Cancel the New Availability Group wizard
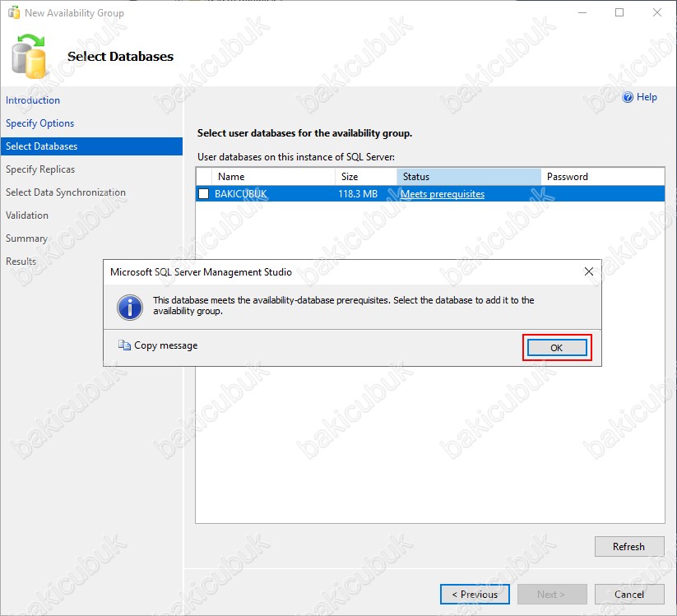This screenshot has width=677, height=616. click(629, 595)
